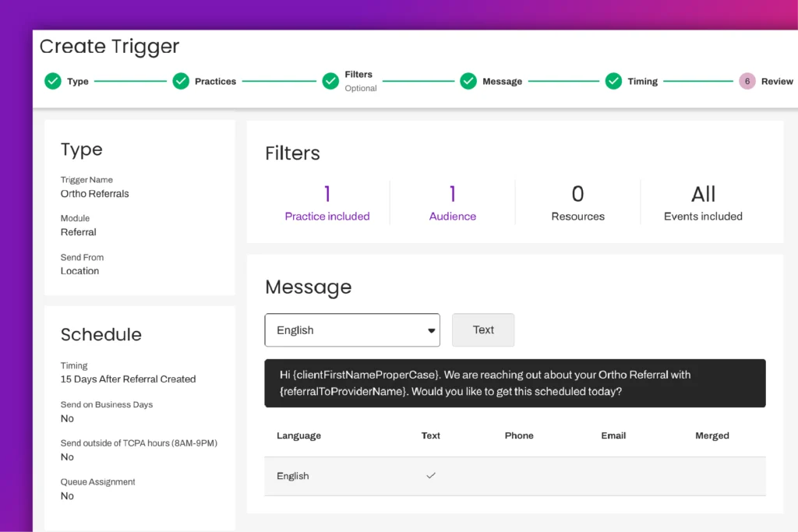798x532 pixels.
Task: Jump to the Timing step label
Action: click(x=643, y=82)
